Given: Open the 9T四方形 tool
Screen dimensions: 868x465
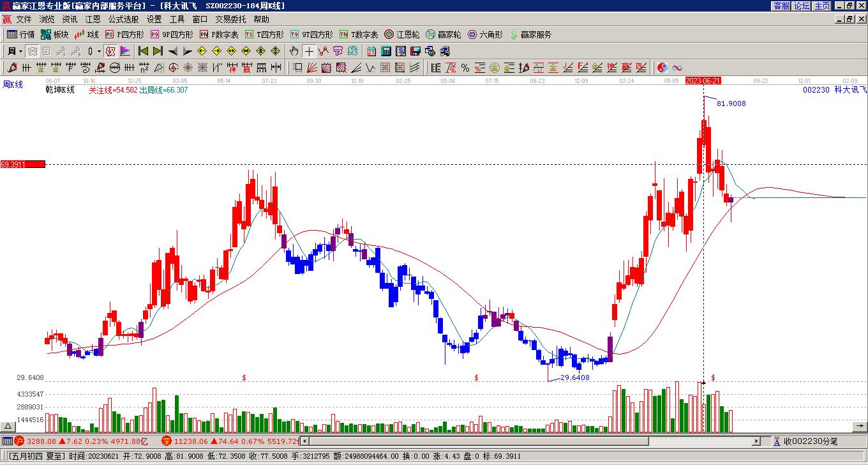Looking at the screenshot, I should click(x=311, y=34).
